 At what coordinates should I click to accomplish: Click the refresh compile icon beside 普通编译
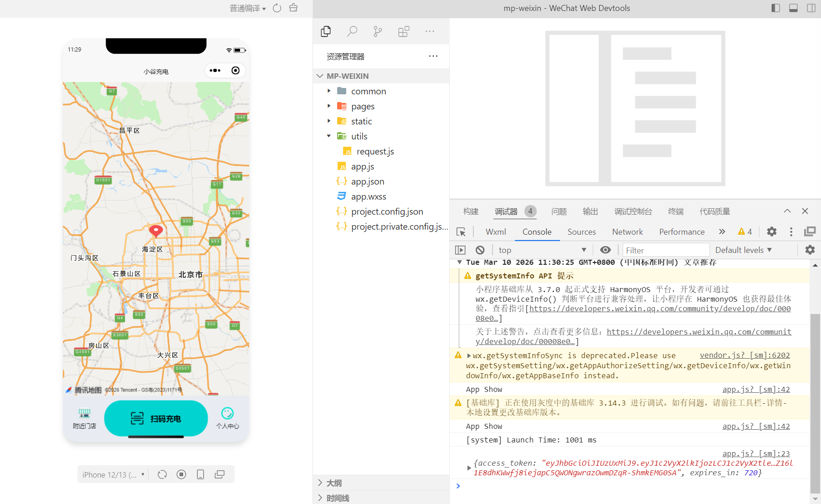click(x=277, y=8)
